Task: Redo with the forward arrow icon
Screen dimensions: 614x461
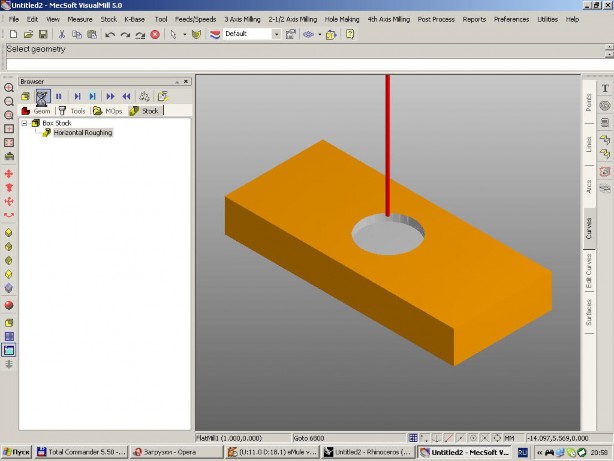Action: click(125, 34)
